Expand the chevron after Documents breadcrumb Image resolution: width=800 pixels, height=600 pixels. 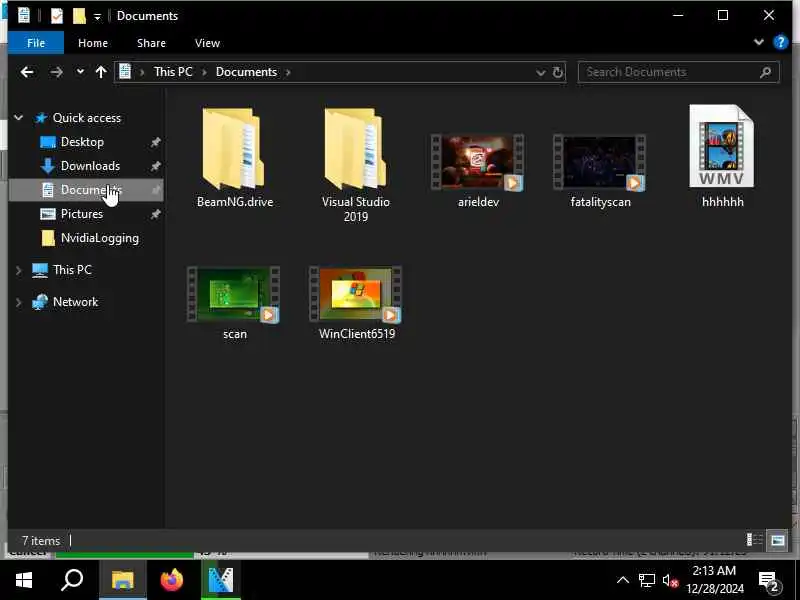tap(288, 72)
